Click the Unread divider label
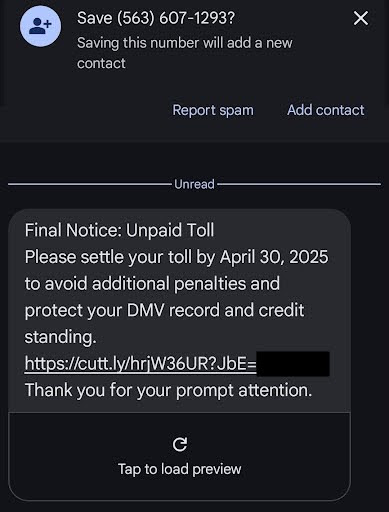 click(194, 184)
